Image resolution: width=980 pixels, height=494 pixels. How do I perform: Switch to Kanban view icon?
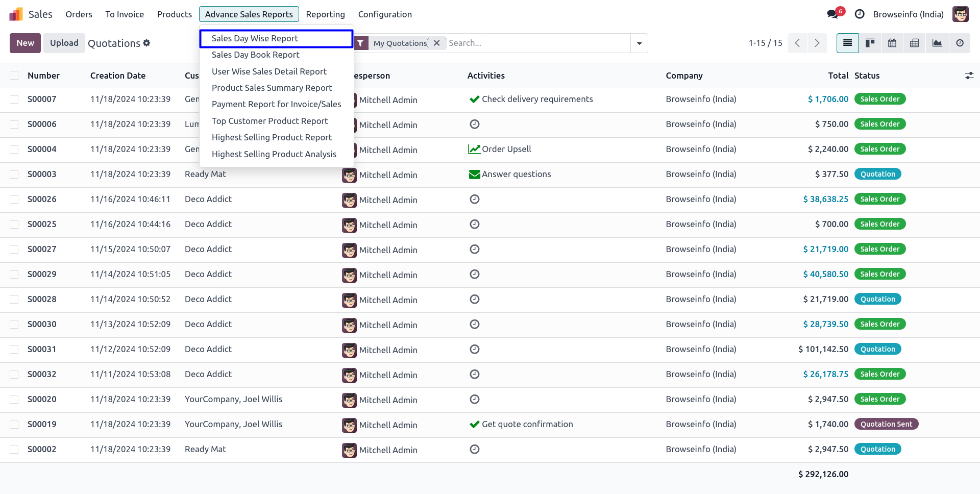coord(870,43)
